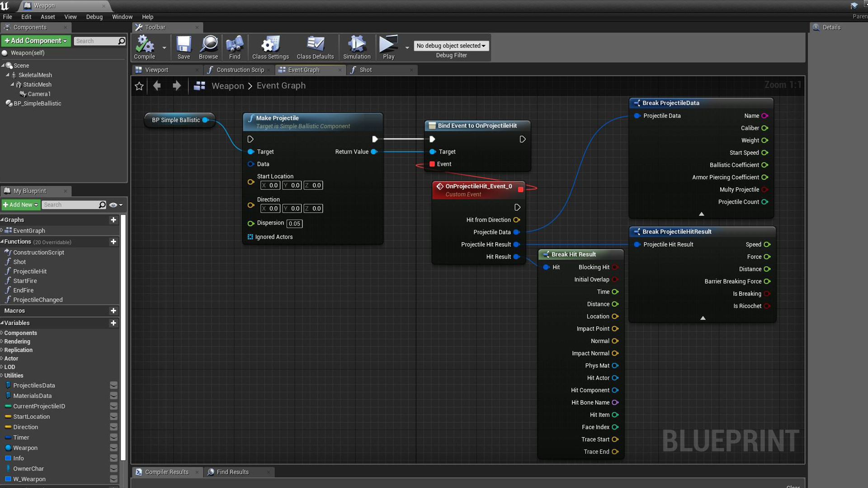Open the Find tool
The width and height of the screenshot is (868, 488).
(x=234, y=47)
